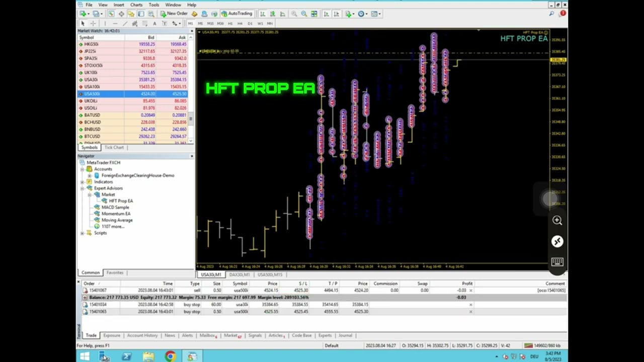Select the trendline drawing tool
644x362 pixels.
click(x=125, y=24)
